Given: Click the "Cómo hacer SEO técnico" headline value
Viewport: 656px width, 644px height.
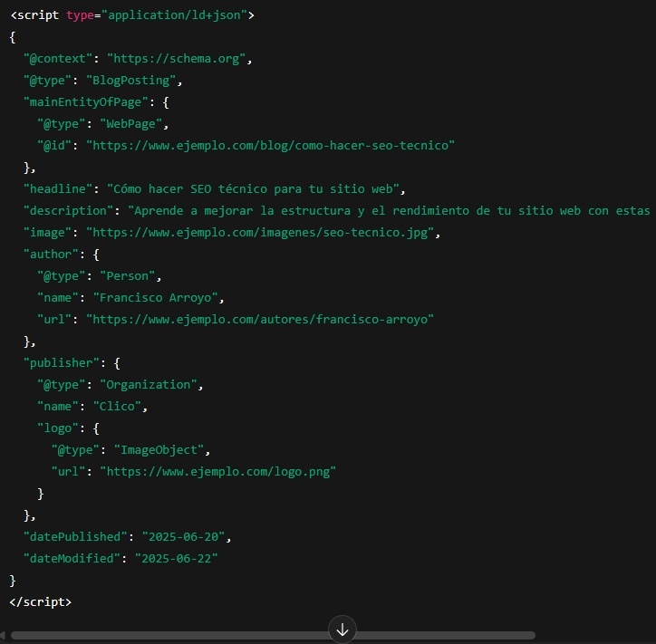Looking at the screenshot, I should tap(253, 189).
